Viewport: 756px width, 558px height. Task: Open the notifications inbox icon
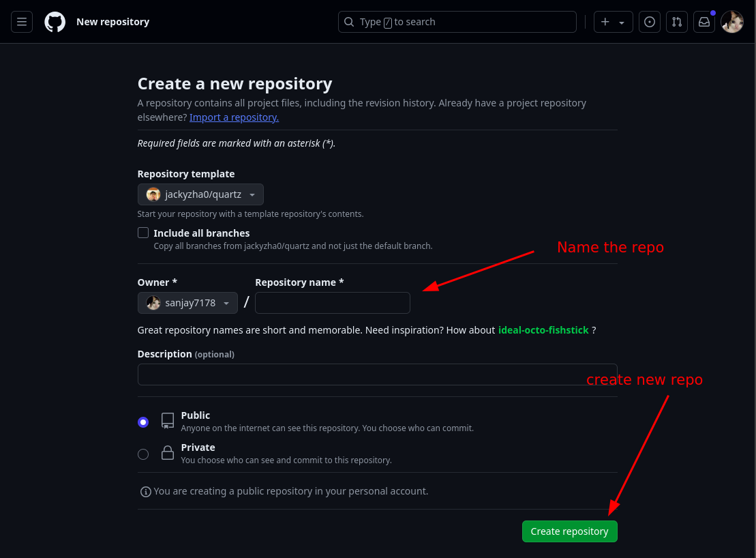pyautogui.click(x=704, y=22)
